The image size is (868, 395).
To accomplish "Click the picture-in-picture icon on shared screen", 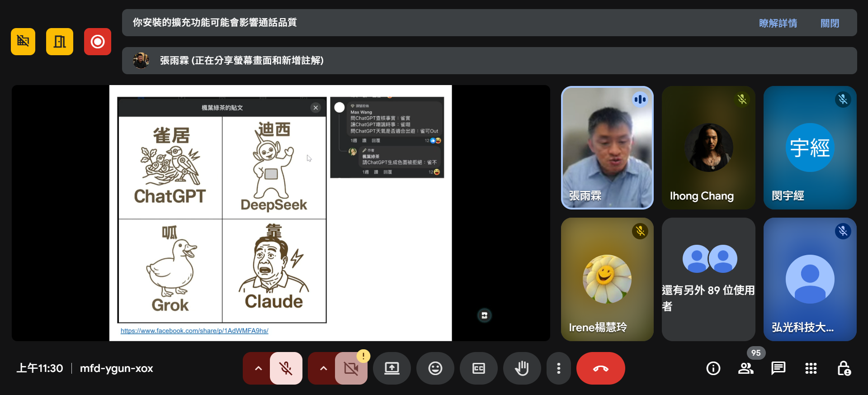I will 484,315.
